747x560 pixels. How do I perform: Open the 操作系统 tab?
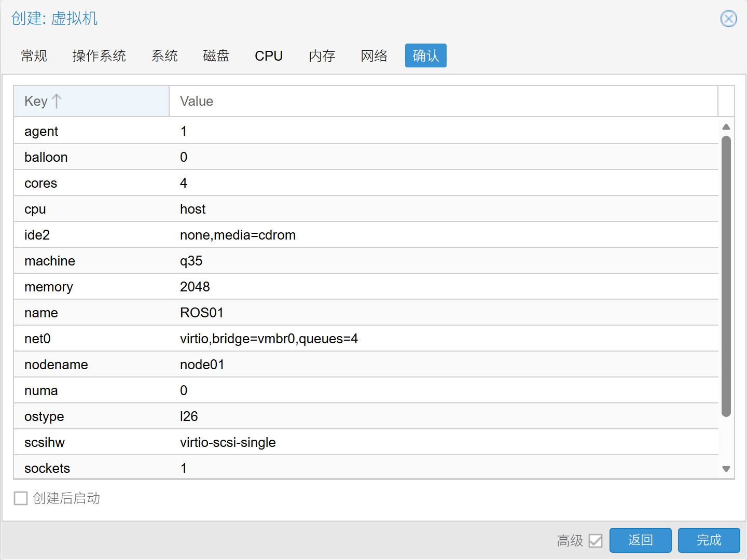99,56
